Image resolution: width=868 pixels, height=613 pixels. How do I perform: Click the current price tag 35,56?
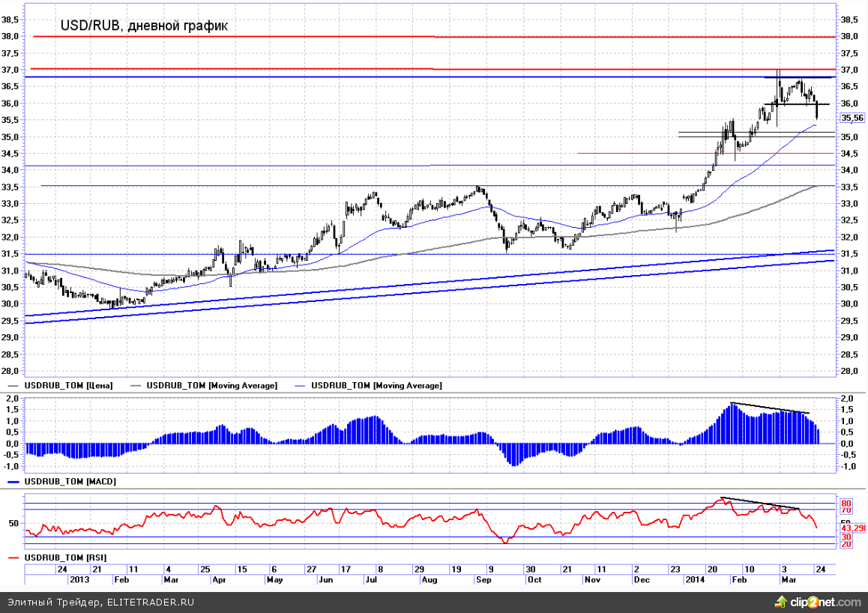[852, 118]
